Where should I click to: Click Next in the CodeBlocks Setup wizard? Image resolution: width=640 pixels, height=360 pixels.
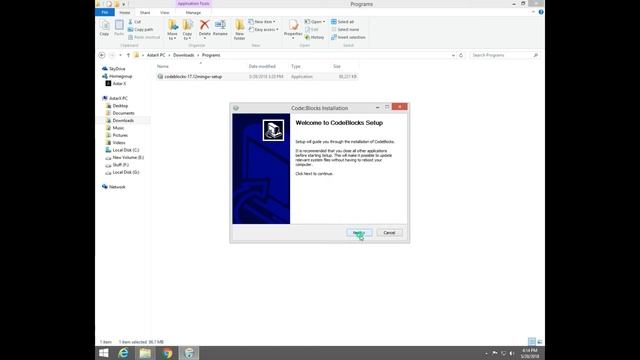[359, 233]
